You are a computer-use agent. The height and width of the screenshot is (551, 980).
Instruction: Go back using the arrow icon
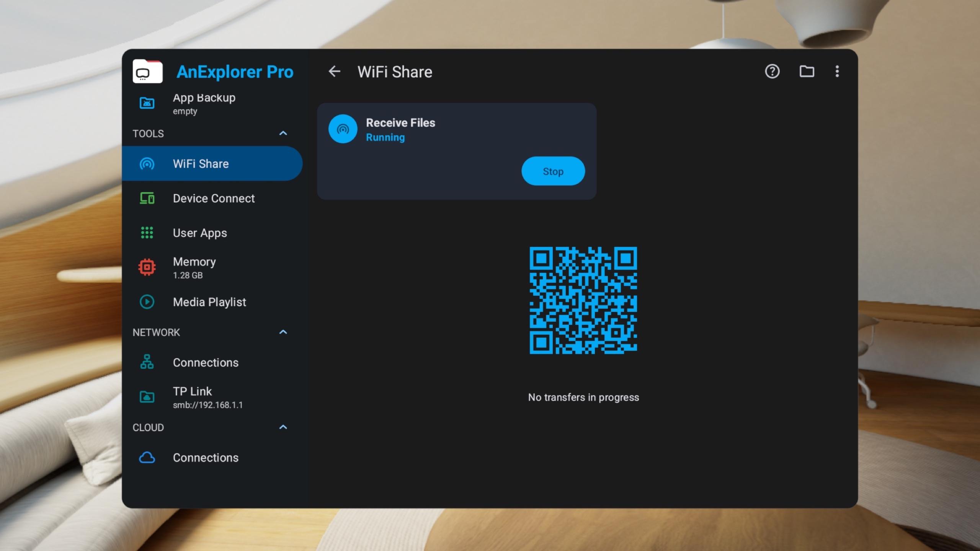pos(334,72)
